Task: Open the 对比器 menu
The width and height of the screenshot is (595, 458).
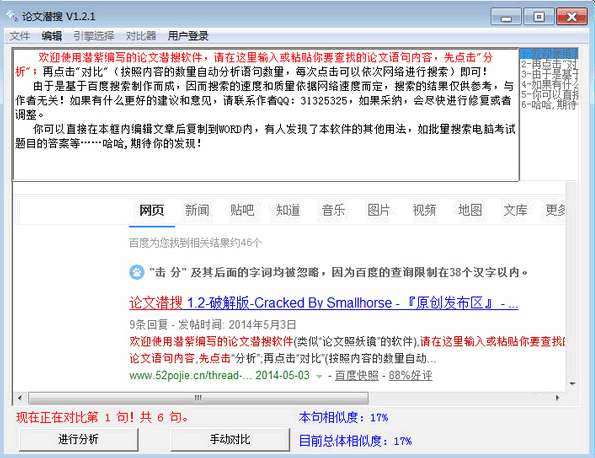Action: coord(141,36)
